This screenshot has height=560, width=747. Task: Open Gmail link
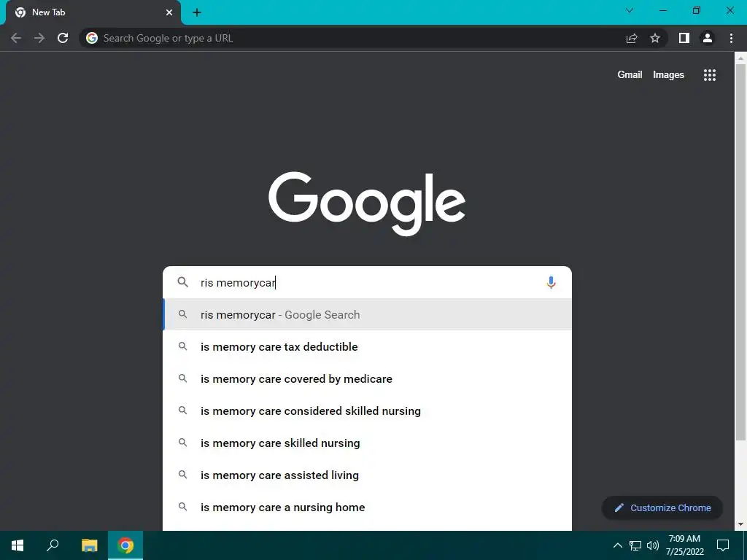pyautogui.click(x=630, y=75)
